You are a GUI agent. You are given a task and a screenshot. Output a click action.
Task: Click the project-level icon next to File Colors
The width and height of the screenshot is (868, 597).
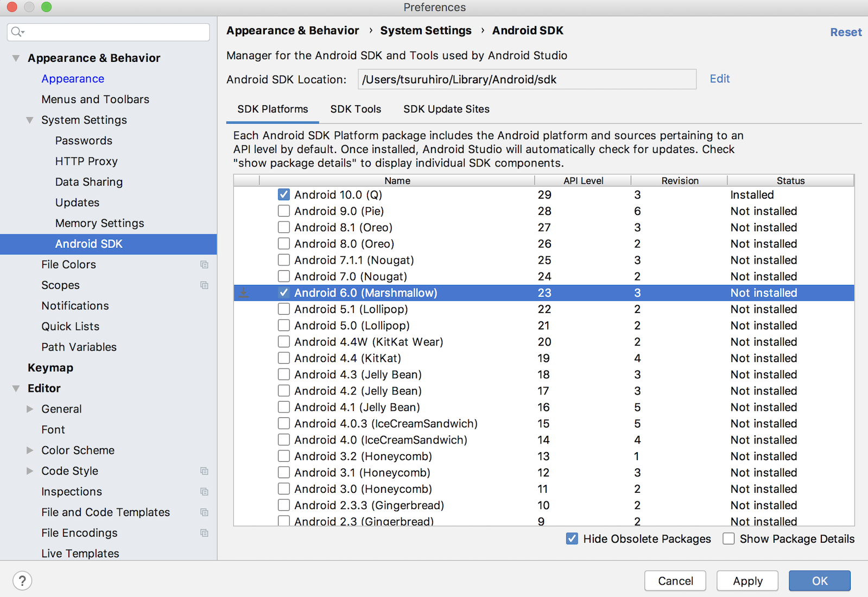(x=204, y=264)
